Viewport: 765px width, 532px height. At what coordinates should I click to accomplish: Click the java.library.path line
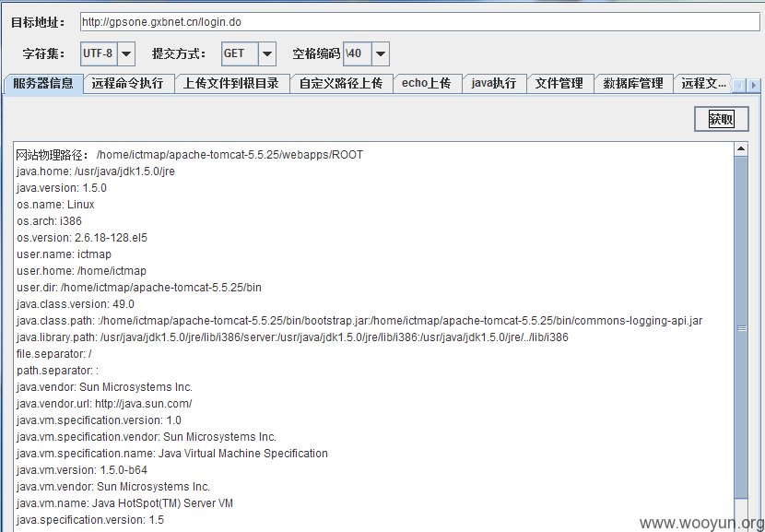pos(292,337)
